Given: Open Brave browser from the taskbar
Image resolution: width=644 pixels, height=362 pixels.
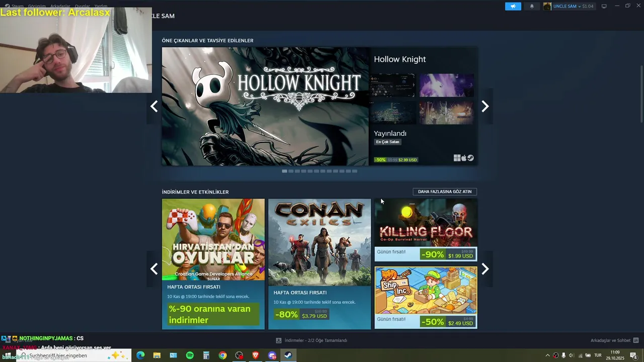Looking at the screenshot, I should [256, 355].
